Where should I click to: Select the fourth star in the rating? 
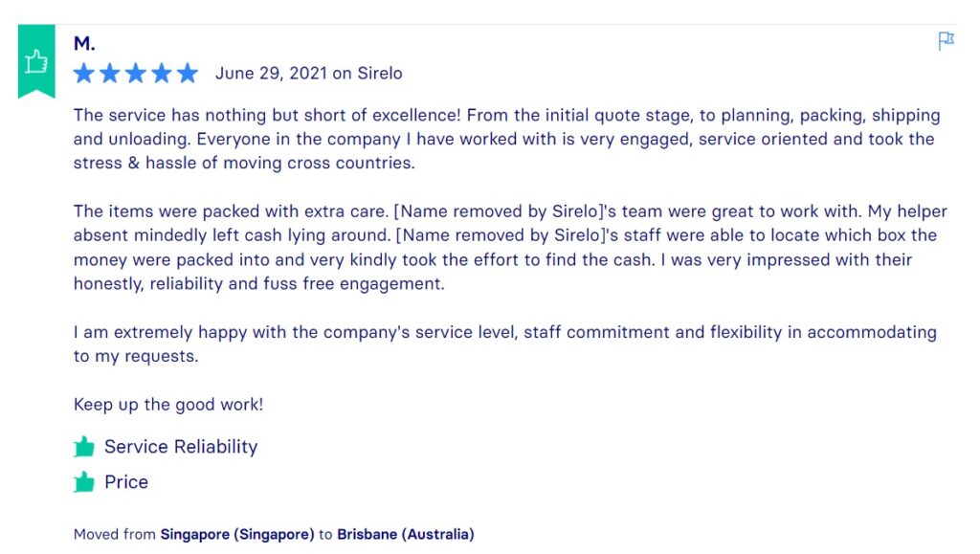point(162,72)
